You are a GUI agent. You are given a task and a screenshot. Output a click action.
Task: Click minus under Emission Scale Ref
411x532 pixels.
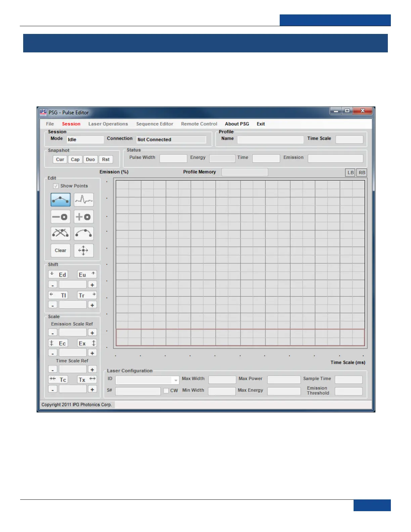click(x=53, y=332)
